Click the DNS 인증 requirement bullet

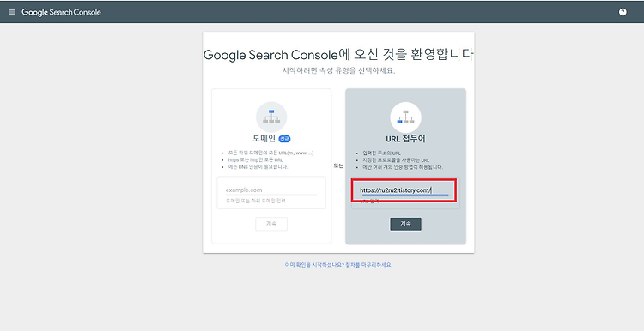[258, 167]
